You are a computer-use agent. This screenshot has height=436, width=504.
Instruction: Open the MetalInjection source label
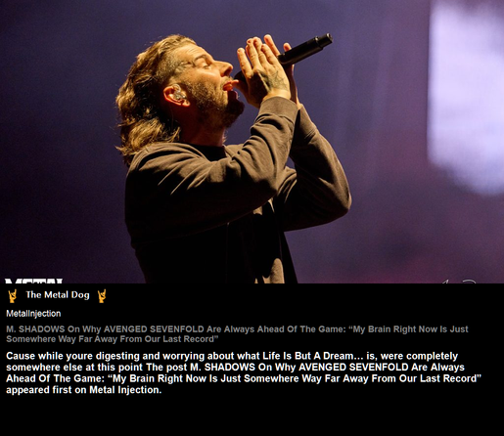click(x=33, y=314)
